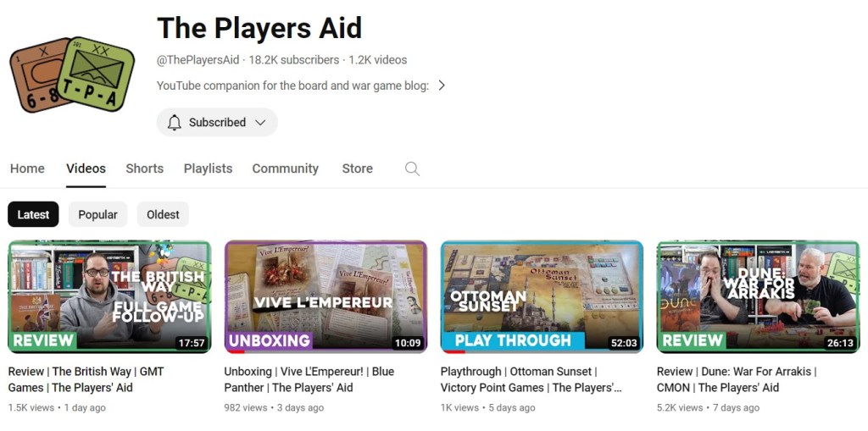Open the Playlists tab
The height and width of the screenshot is (431, 868).
point(209,169)
